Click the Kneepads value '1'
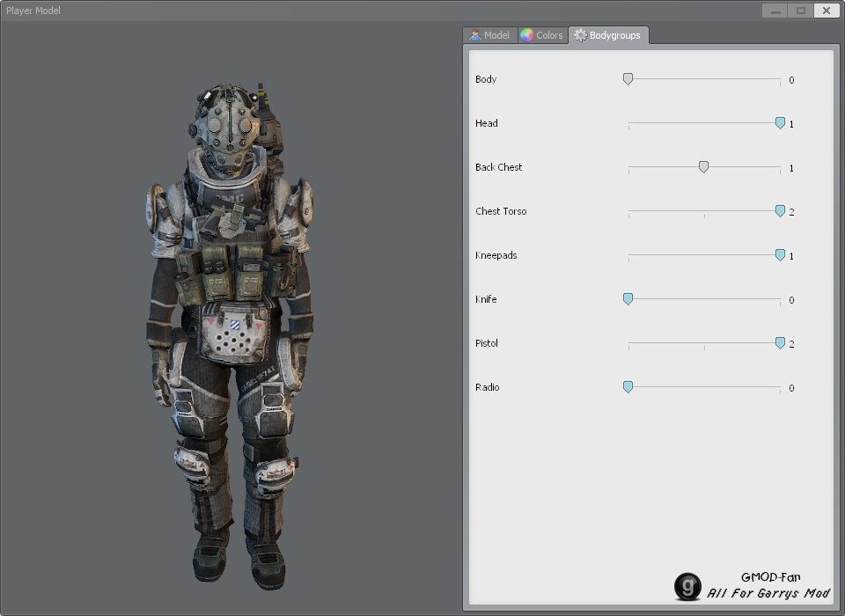The height and width of the screenshot is (616, 845). pos(791,257)
